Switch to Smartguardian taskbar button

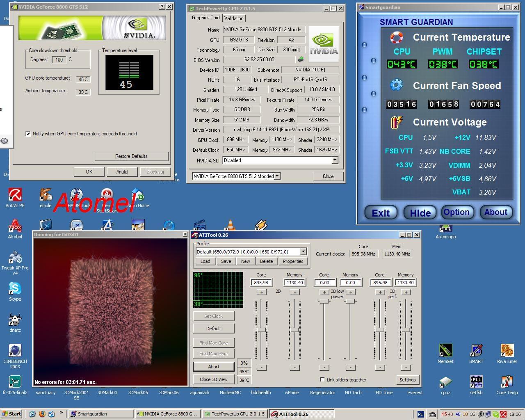click(100, 414)
